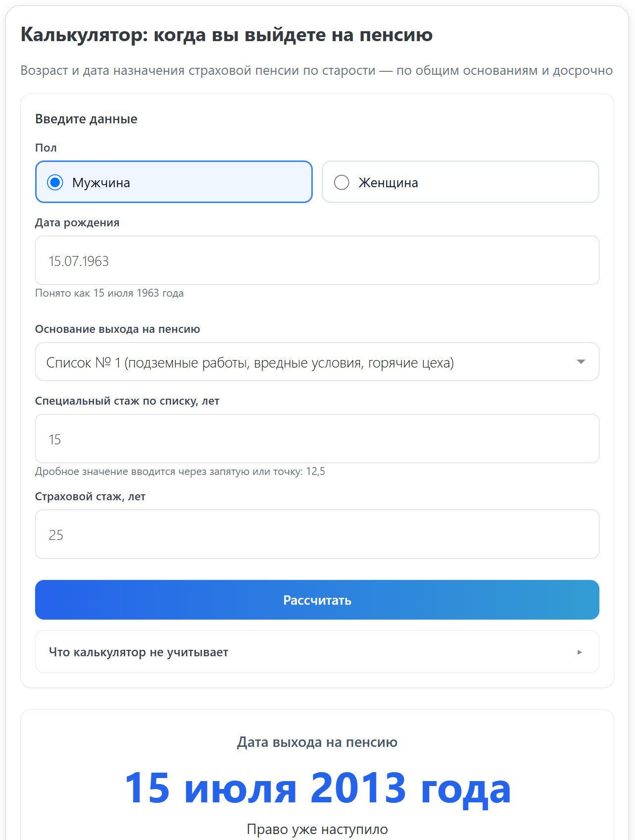Select the Женщина radio circle
The image size is (635, 840).
point(342,182)
